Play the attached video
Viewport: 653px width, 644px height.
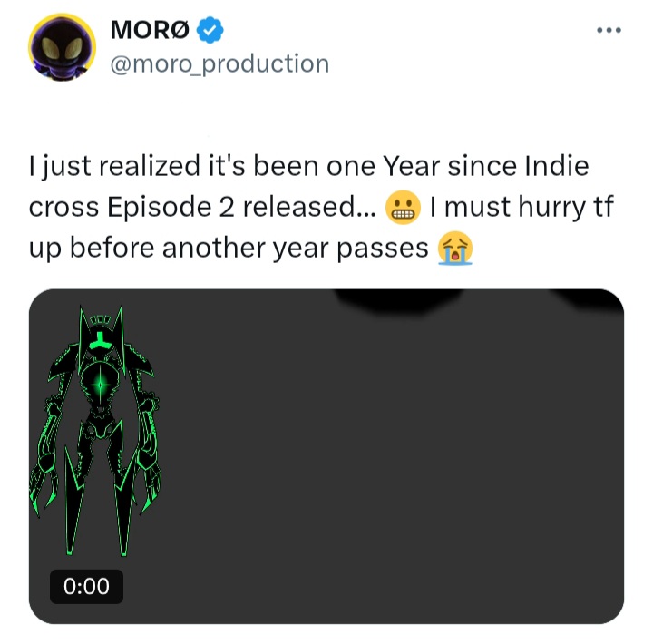tap(326, 456)
